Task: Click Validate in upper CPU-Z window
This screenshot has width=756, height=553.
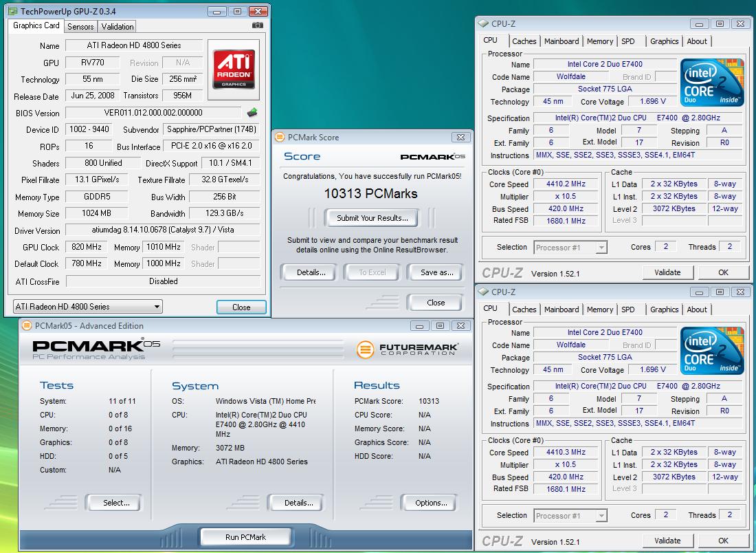Action: point(667,272)
